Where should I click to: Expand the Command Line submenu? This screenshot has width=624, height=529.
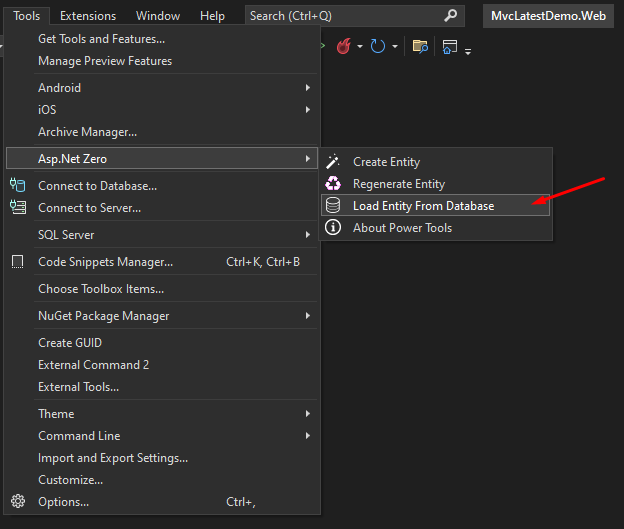pos(162,436)
